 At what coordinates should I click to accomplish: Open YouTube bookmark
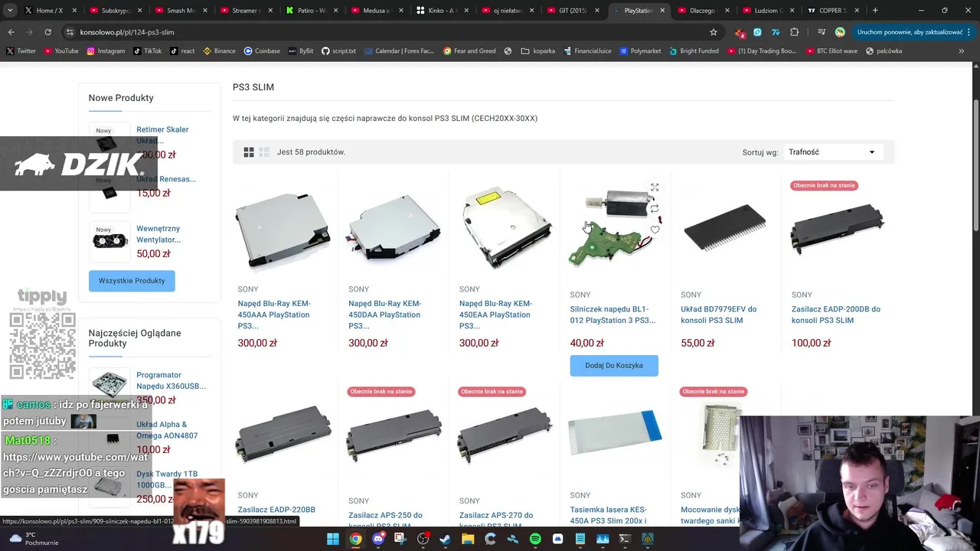click(61, 51)
